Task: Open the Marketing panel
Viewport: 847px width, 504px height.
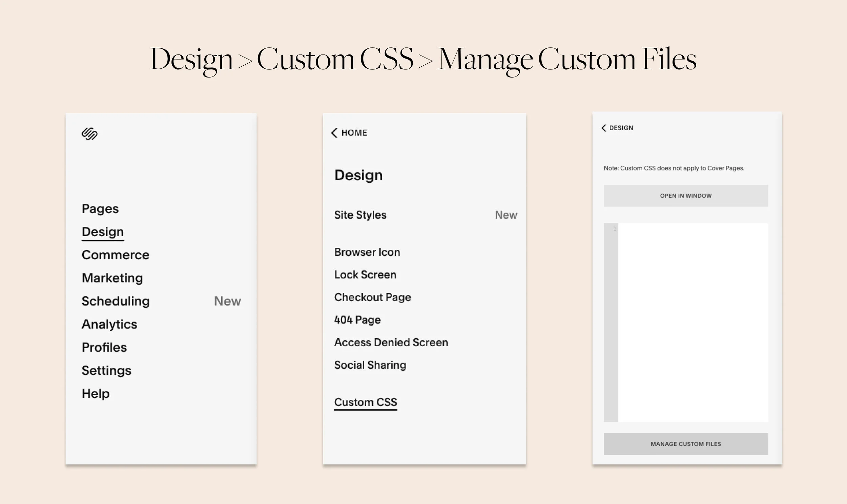Action: coord(112,278)
